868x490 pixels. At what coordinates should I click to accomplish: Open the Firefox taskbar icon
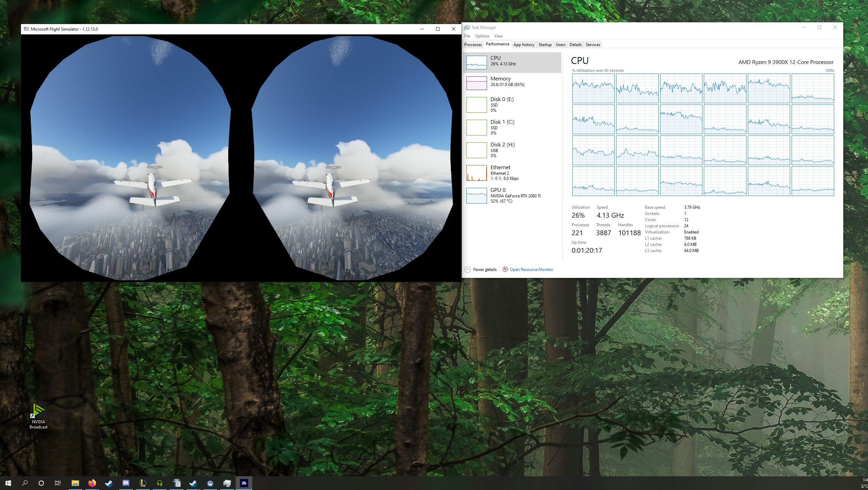point(92,483)
